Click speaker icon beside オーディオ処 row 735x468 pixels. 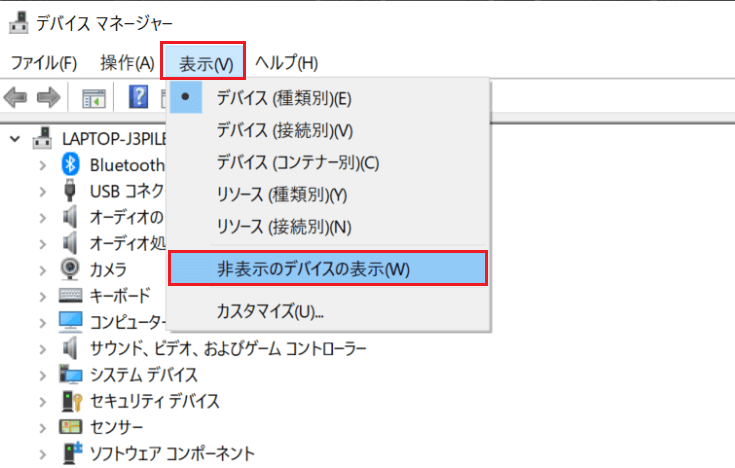[x=70, y=243]
